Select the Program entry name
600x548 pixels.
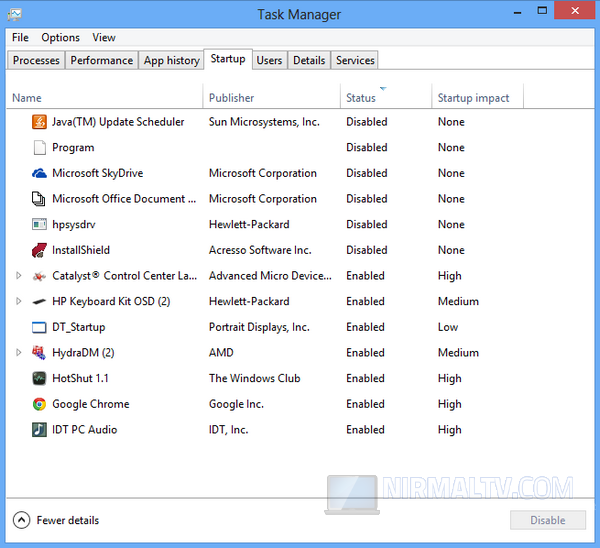pyautogui.click(x=73, y=148)
